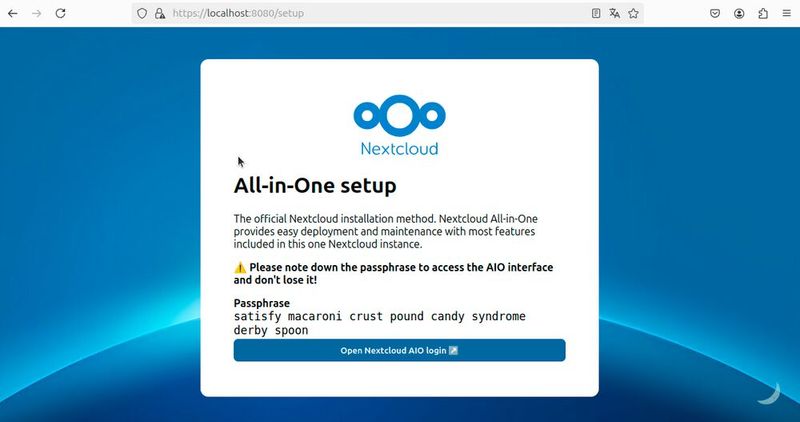Click the Passphrase label

(262, 303)
